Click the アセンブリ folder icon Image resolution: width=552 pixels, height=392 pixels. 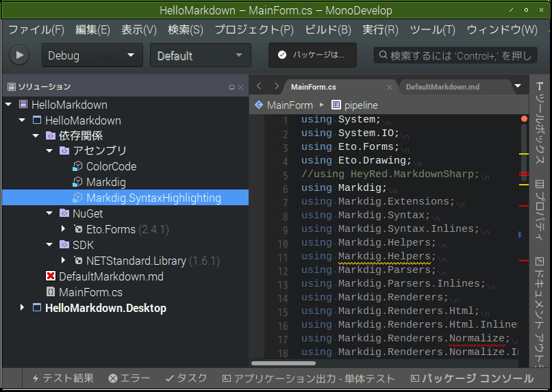(x=64, y=151)
